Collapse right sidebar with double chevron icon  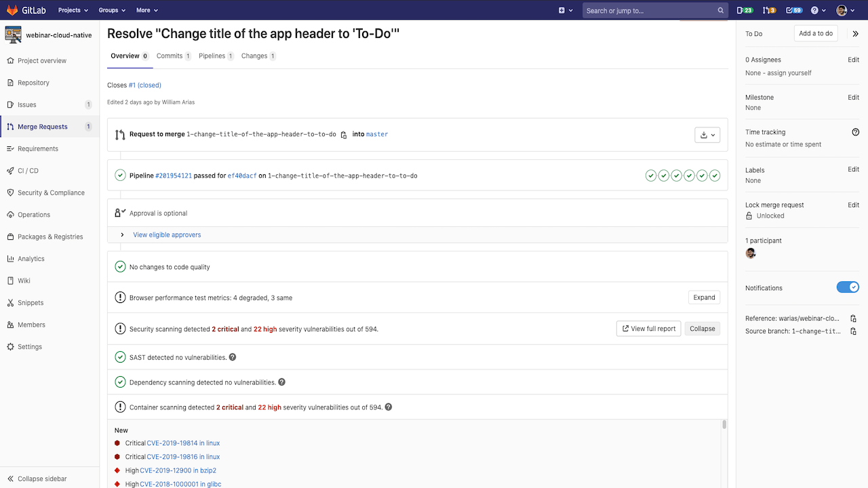click(x=855, y=34)
